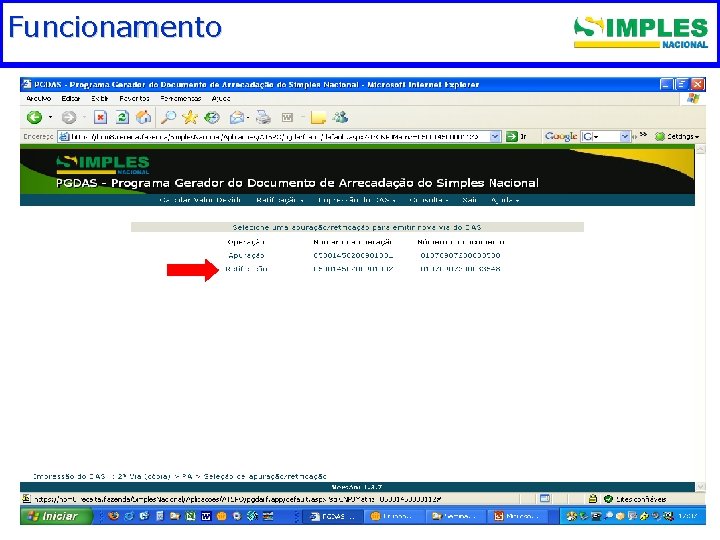Click the Retificação row calculation number
This screenshot has width=720, height=540.
point(353,269)
